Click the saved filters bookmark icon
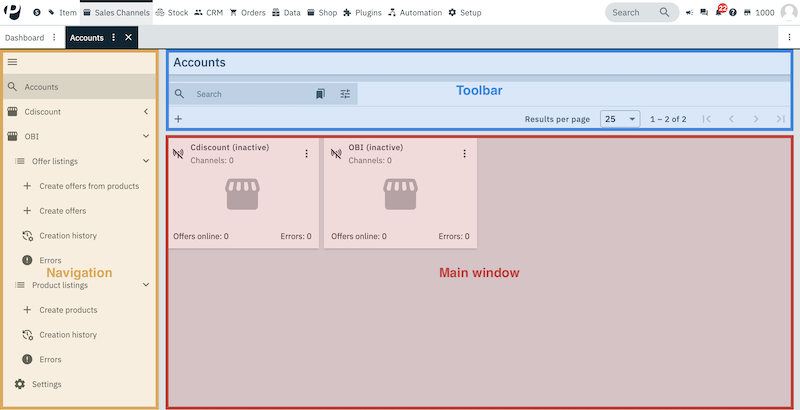 click(x=320, y=94)
